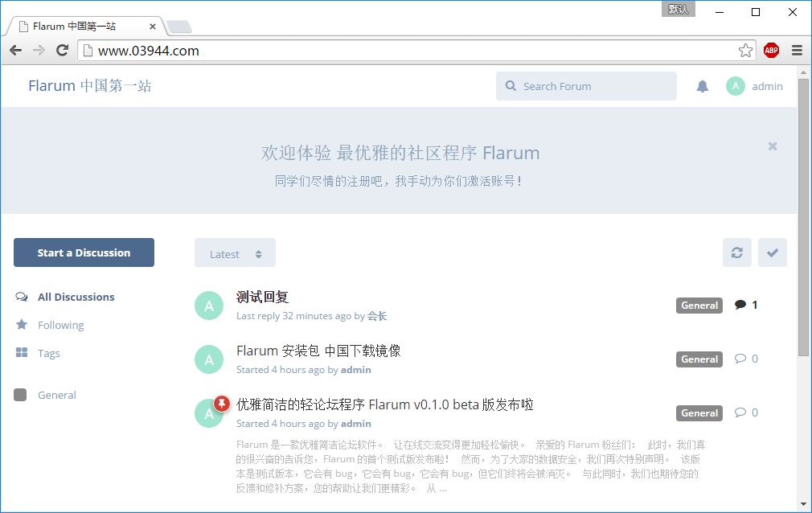This screenshot has width=812, height=513.
Task: Open the admin user menu
Action: [755, 86]
